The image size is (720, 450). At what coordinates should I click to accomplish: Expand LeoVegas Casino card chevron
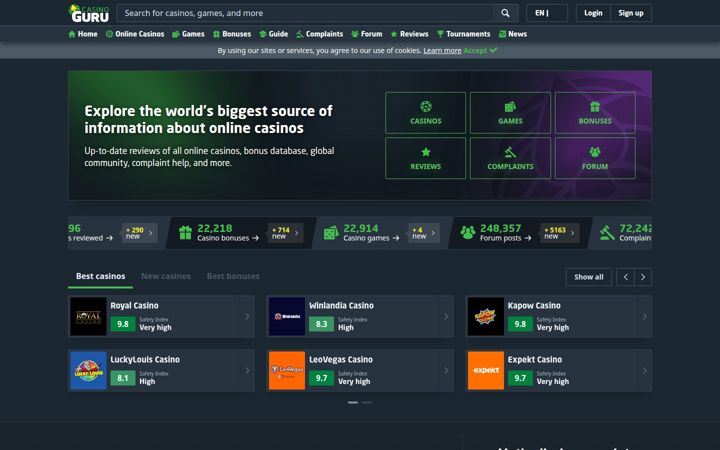tap(446, 371)
